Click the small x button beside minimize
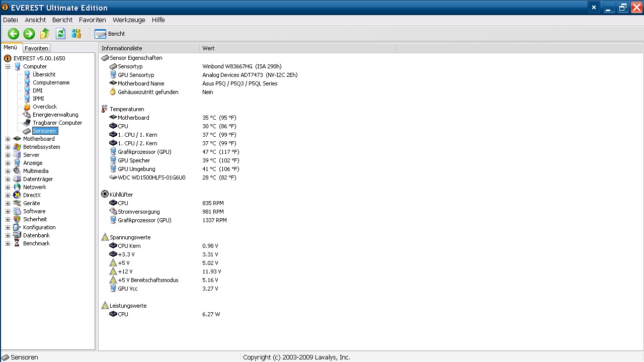The image size is (644, 362). (x=594, y=8)
